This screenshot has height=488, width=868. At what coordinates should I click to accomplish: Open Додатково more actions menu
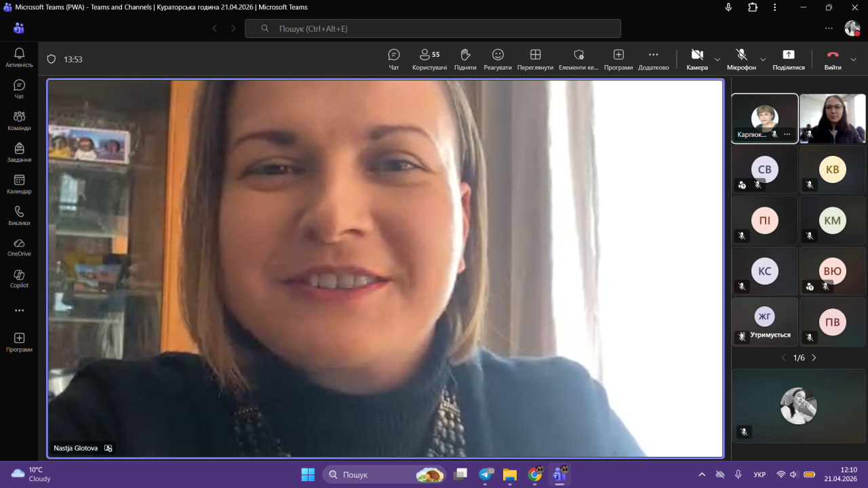coord(653,59)
